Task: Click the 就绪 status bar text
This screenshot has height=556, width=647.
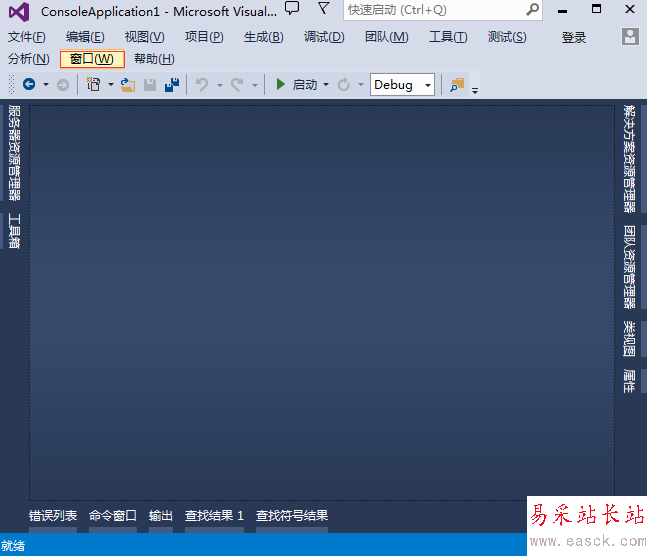Action: coord(13,546)
